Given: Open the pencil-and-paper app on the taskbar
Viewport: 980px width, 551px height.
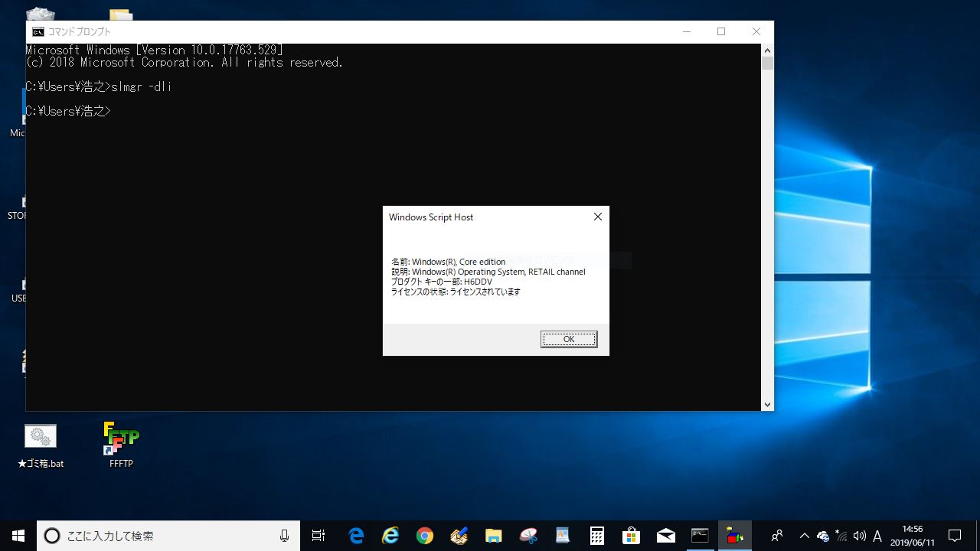Looking at the screenshot, I should [x=459, y=536].
